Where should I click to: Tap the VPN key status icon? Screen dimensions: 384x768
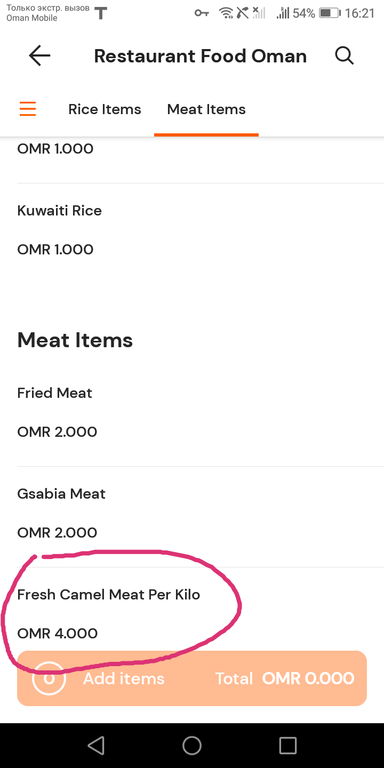pos(201,13)
